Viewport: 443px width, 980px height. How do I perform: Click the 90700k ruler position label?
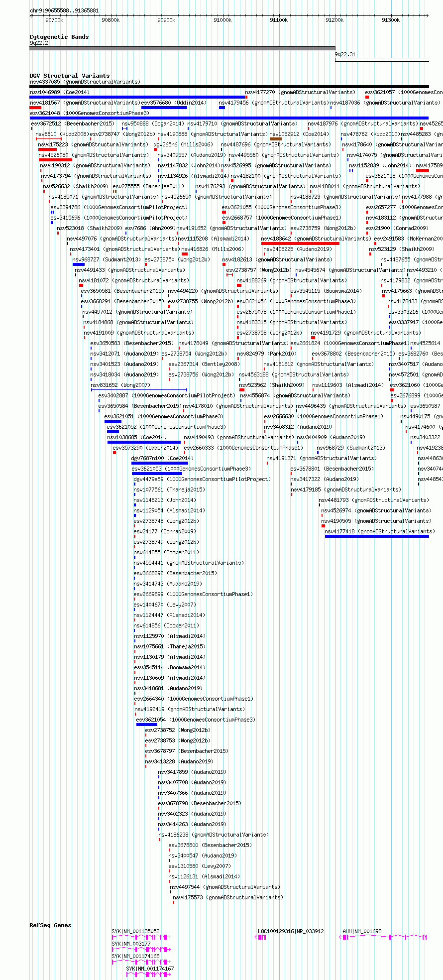coord(54,20)
